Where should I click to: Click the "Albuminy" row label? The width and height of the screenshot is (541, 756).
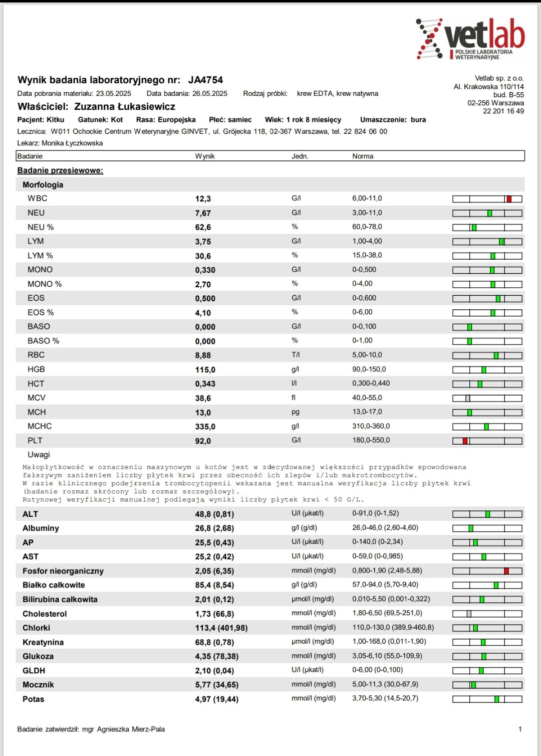[41, 528]
